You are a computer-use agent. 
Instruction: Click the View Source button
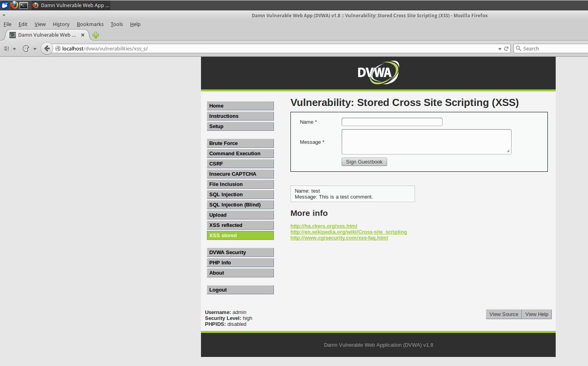click(x=503, y=314)
